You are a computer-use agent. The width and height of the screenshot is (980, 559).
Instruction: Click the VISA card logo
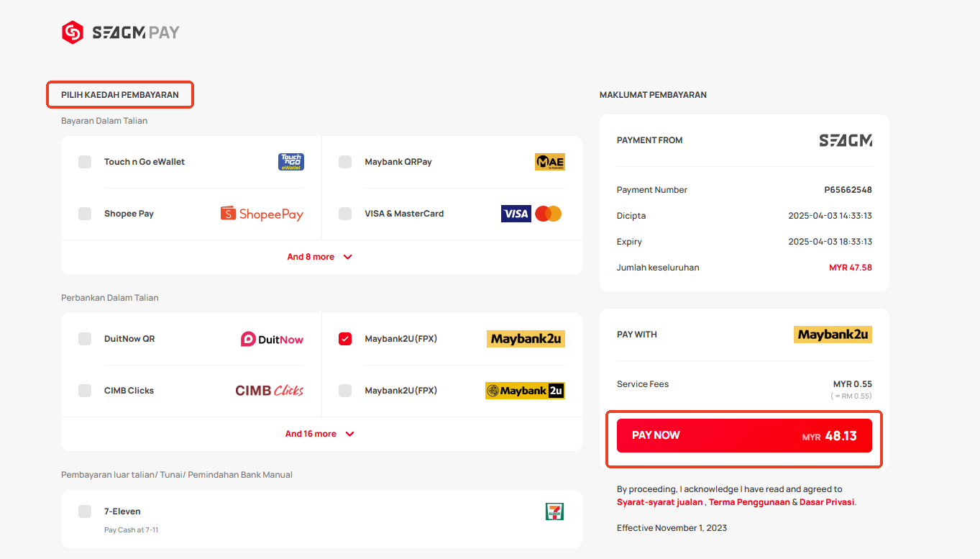coord(516,214)
